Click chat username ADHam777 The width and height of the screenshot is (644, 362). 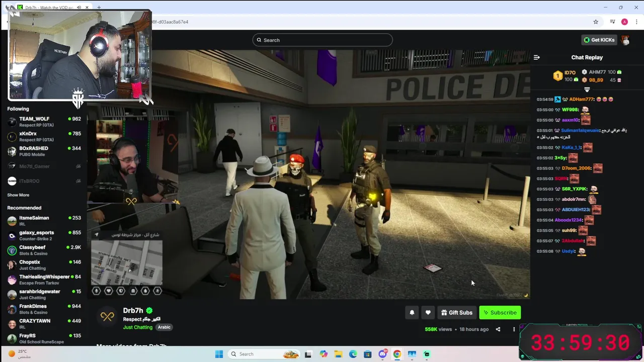click(582, 100)
